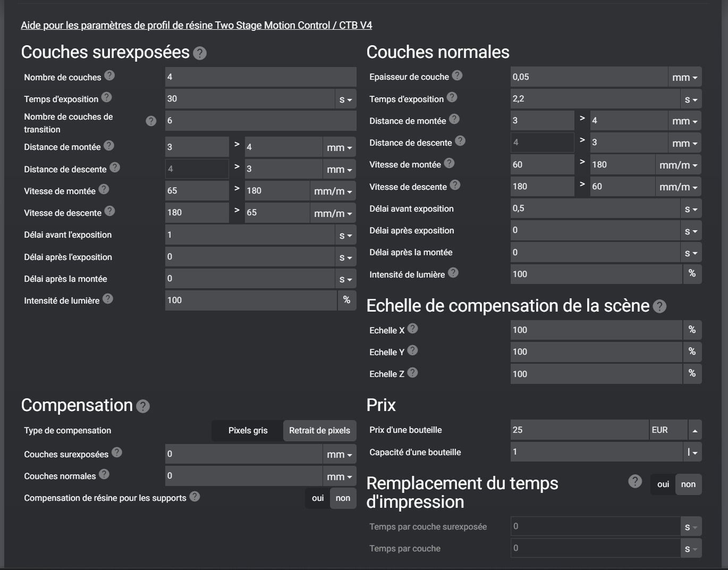Screen dimensions: 728x570
Task: Show help for normales Vitesse de montée
Action: 449,163
